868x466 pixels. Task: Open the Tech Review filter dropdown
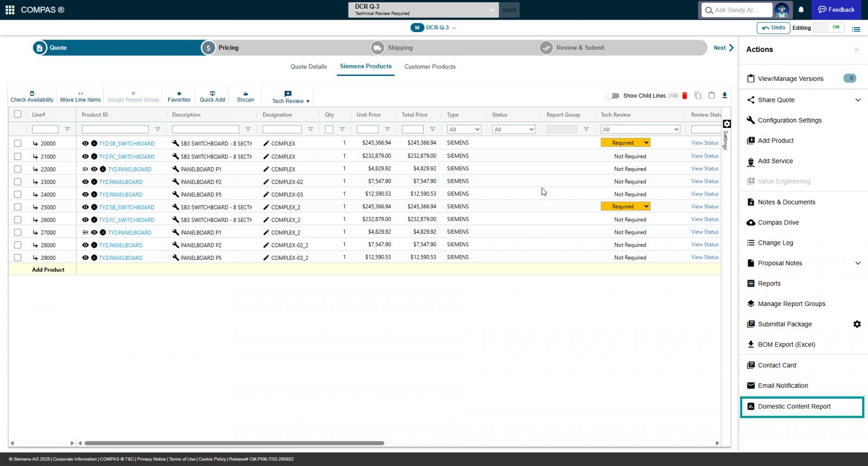click(x=640, y=129)
